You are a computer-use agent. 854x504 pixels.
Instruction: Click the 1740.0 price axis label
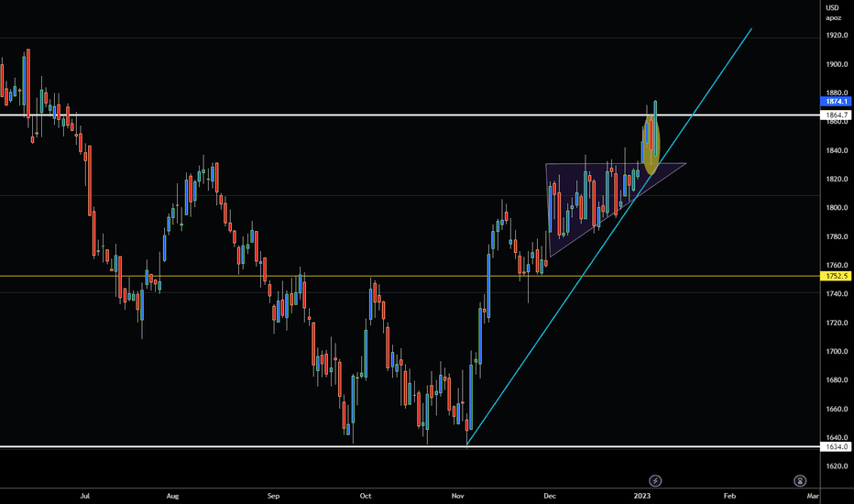coord(837,293)
